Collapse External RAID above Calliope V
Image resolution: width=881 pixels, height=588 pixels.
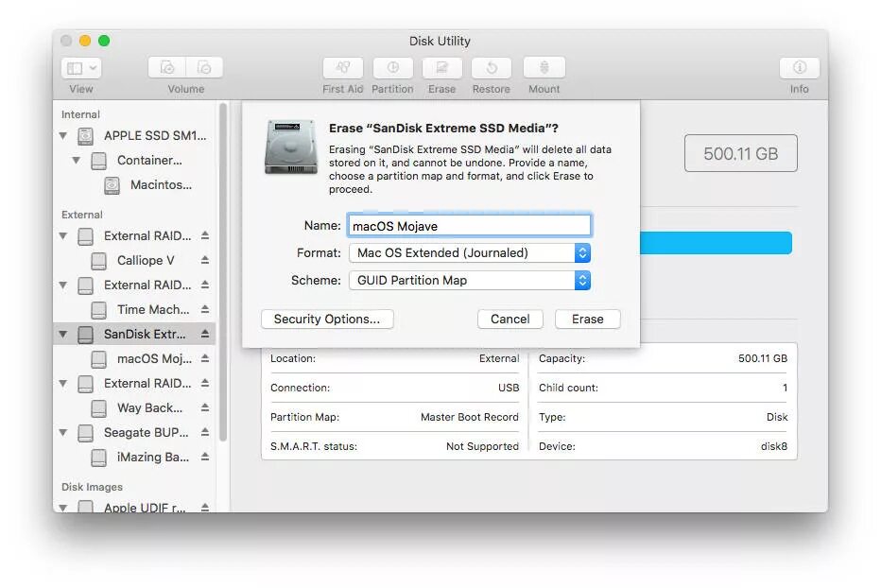[x=63, y=235]
